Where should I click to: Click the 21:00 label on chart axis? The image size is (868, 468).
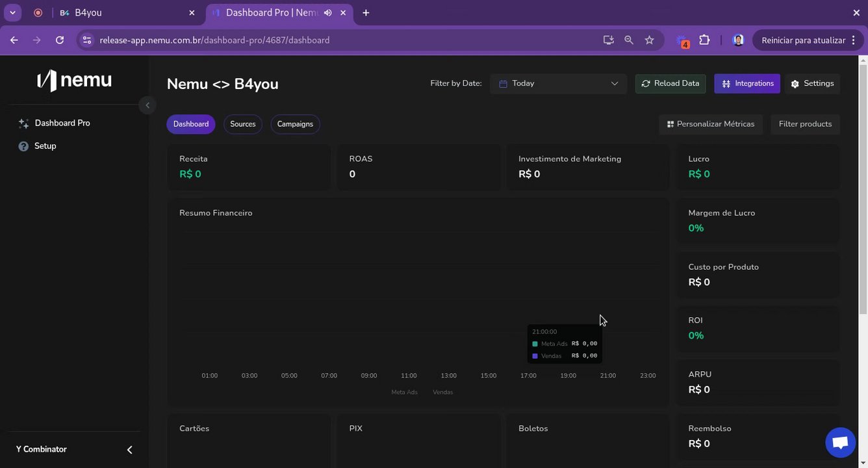pyautogui.click(x=607, y=376)
